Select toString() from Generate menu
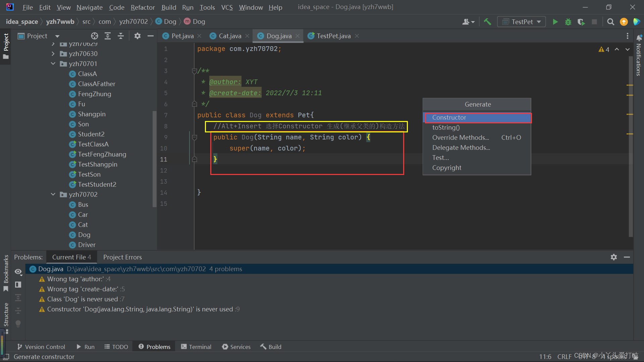The image size is (644, 362). coord(445,127)
